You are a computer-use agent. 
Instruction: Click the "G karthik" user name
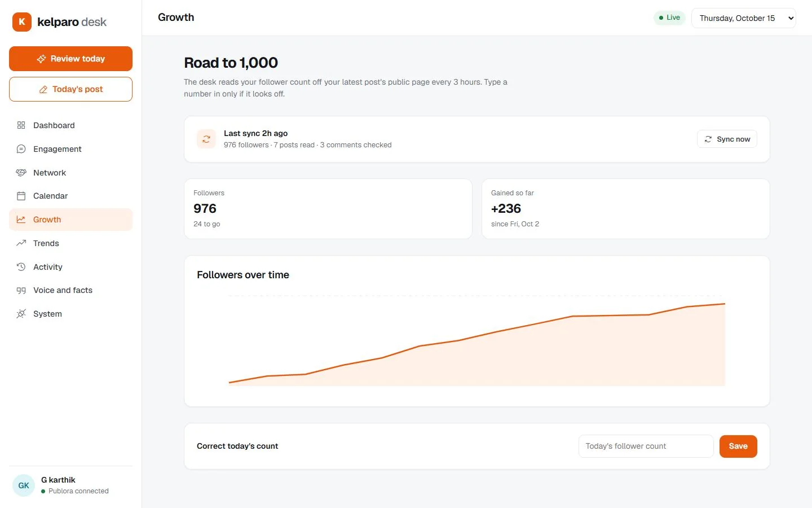point(58,480)
